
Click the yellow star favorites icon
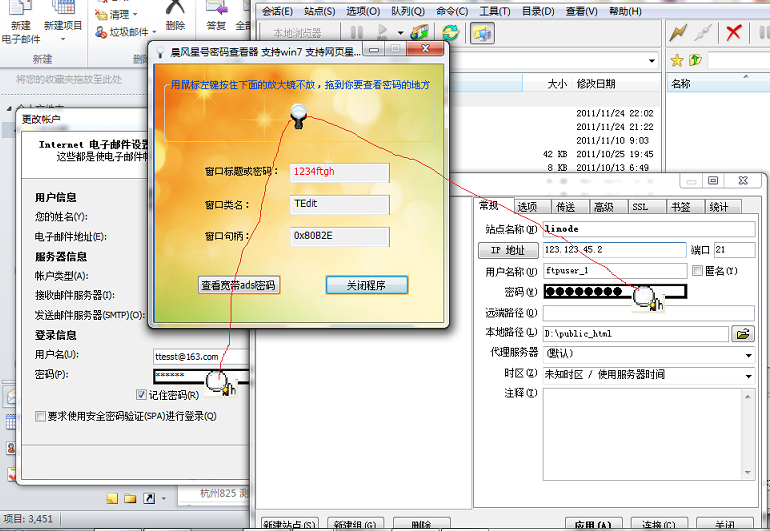pyautogui.click(x=676, y=60)
